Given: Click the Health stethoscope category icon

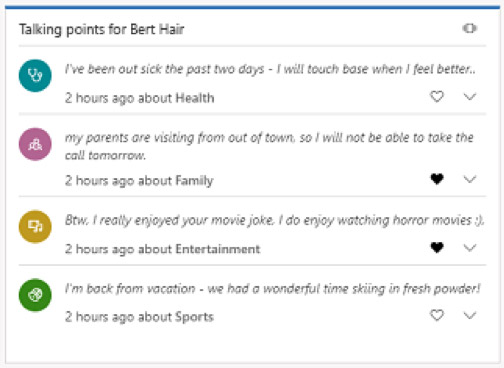Looking at the screenshot, I should [x=35, y=76].
